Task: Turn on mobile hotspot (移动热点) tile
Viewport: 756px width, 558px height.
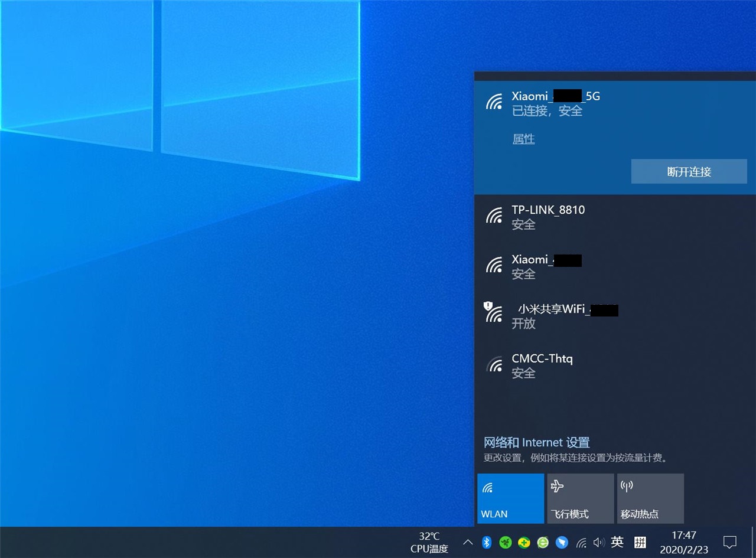Action: [x=650, y=498]
